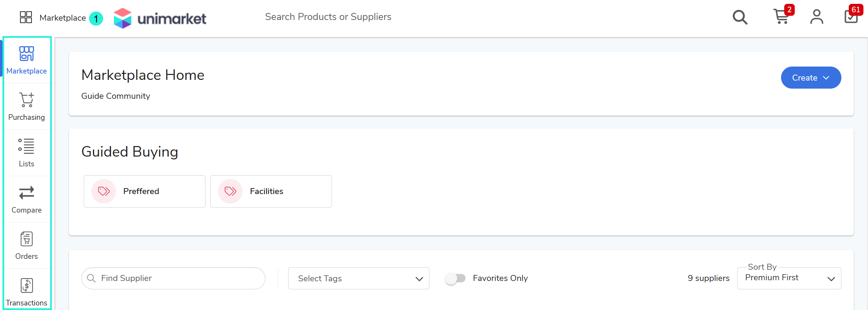
Task: Open the Transactions sidebar icon
Action: click(27, 285)
